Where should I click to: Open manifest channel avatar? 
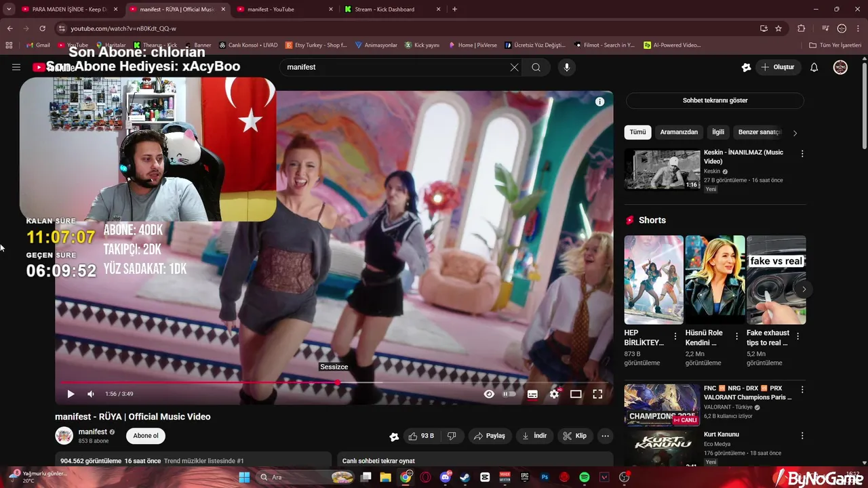64,436
